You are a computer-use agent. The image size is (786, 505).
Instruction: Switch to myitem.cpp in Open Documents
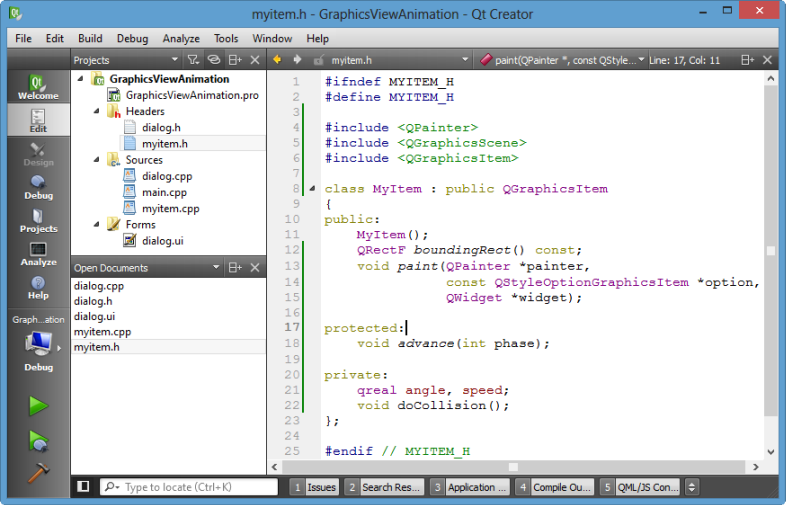tap(102, 332)
